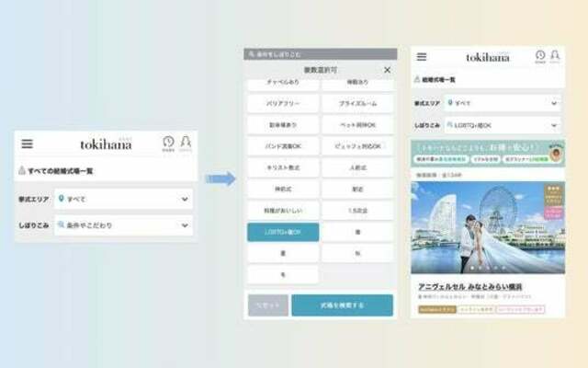Open the bride profile icon in left panel

(186, 144)
